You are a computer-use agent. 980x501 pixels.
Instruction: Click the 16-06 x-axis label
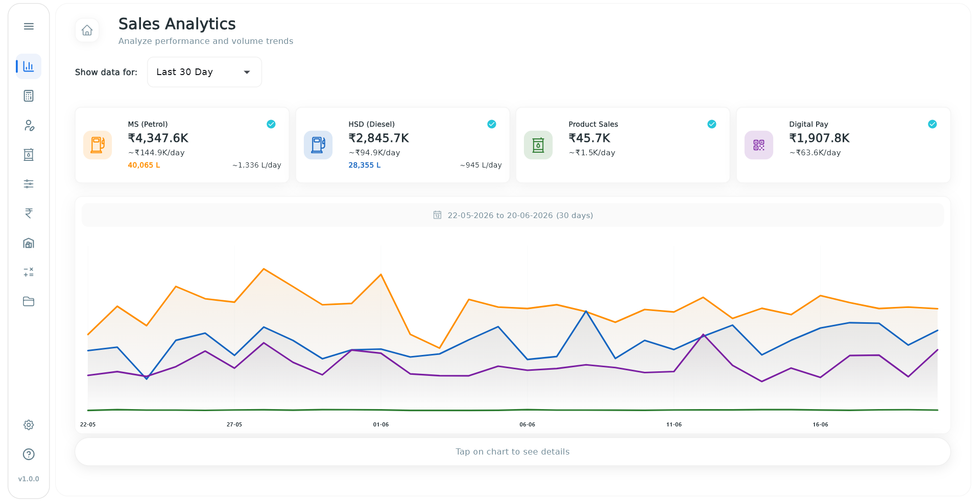(x=821, y=424)
